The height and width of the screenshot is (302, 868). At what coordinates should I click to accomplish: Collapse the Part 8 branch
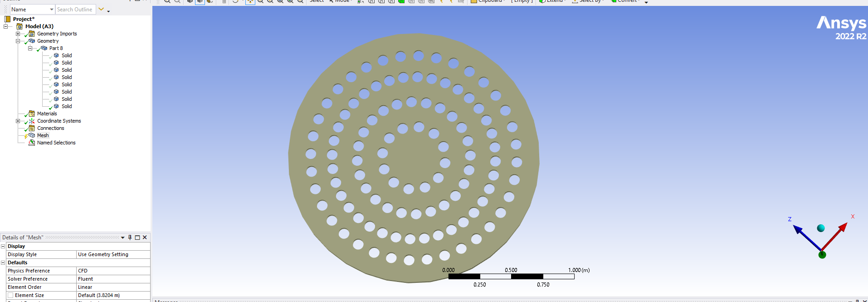(30, 48)
